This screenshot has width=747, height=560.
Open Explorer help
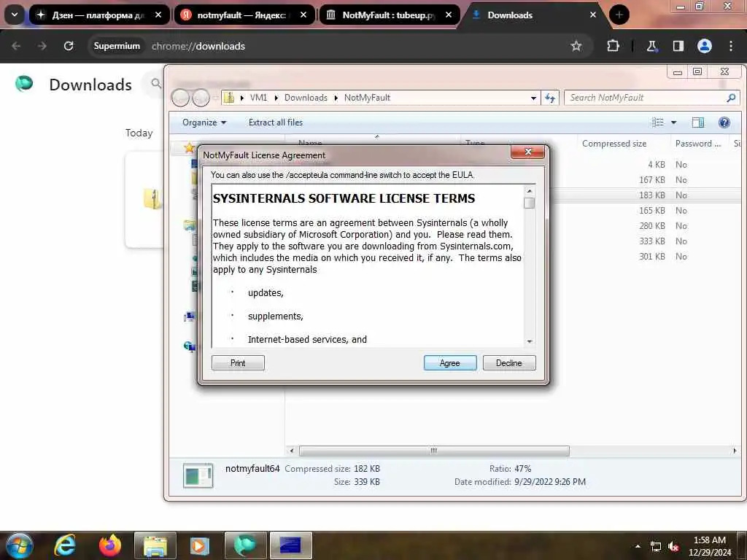724,122
